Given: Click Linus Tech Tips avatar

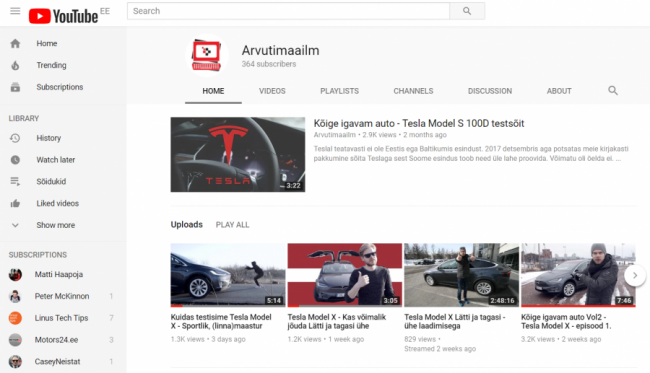Looking at the screenshot, I should 15,318.
